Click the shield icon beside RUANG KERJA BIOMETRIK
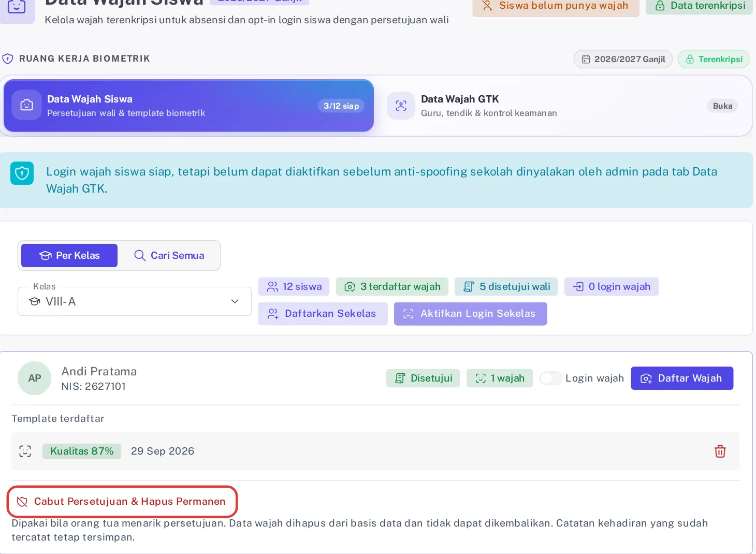The height and width of the screenshot is (554, 756). (8, 59)
